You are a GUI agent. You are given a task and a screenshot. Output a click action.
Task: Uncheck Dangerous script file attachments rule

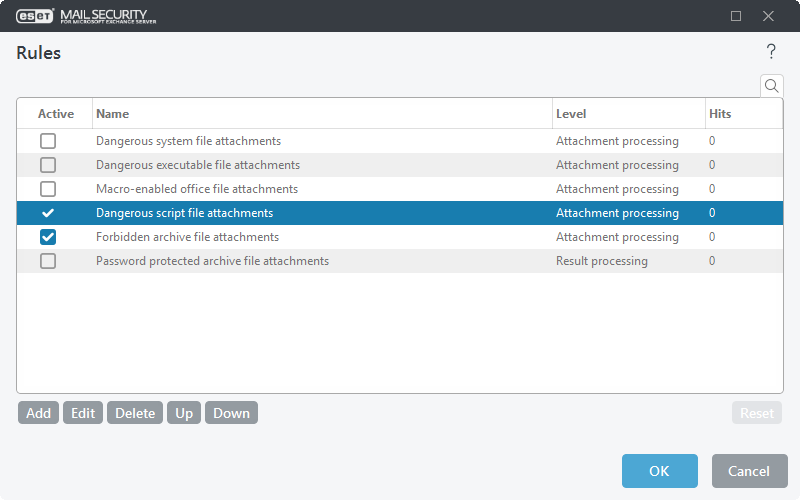click(x=48, y=213)
